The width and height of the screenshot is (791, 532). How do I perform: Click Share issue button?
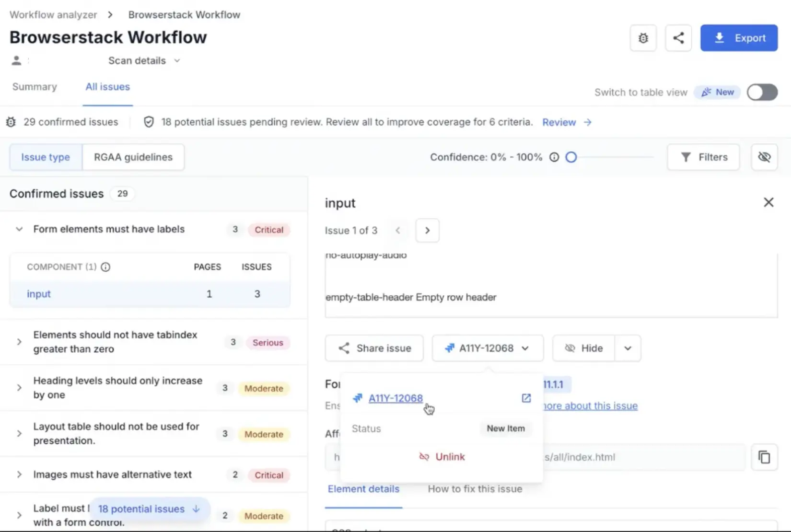pos(374,348)
